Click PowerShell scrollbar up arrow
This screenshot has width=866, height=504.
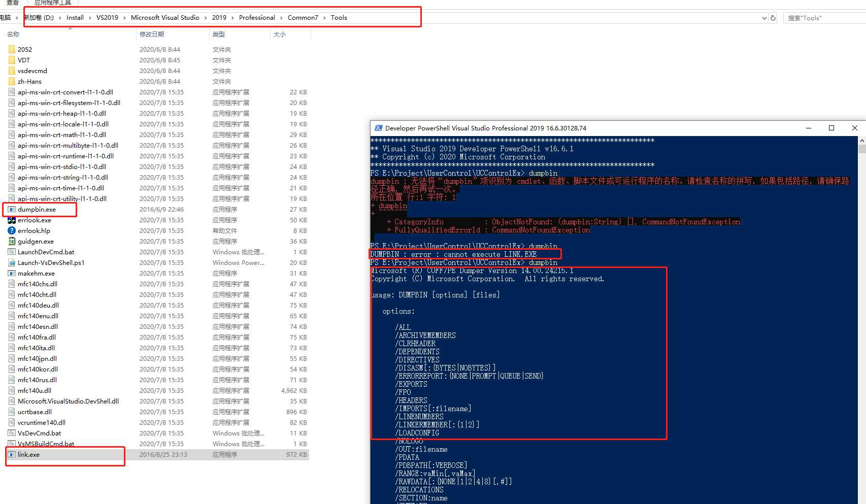862,141
